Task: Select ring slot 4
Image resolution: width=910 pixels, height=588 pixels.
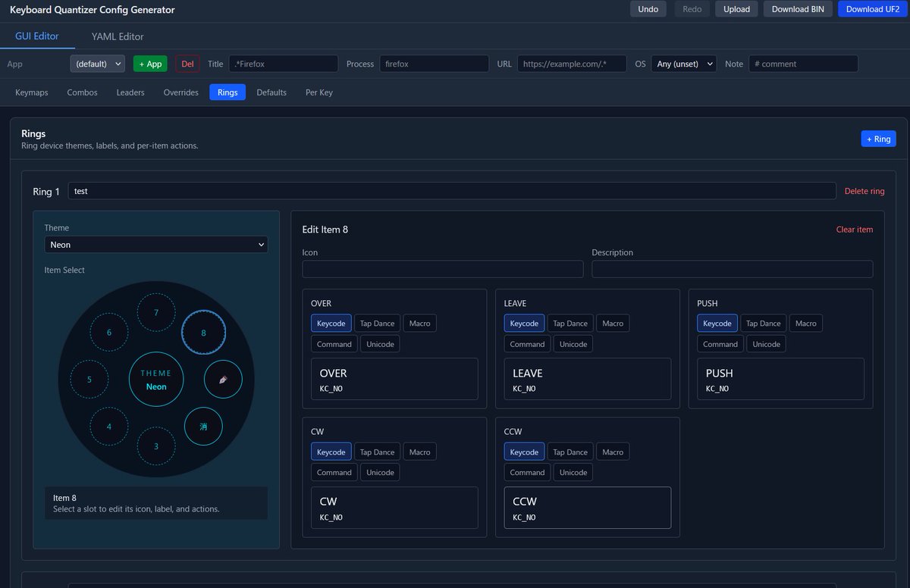Action: click(x=109, y=427)
